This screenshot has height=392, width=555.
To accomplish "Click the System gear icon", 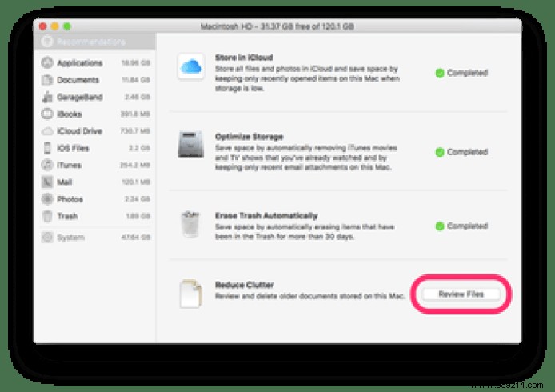I will (x=47, y=237).
